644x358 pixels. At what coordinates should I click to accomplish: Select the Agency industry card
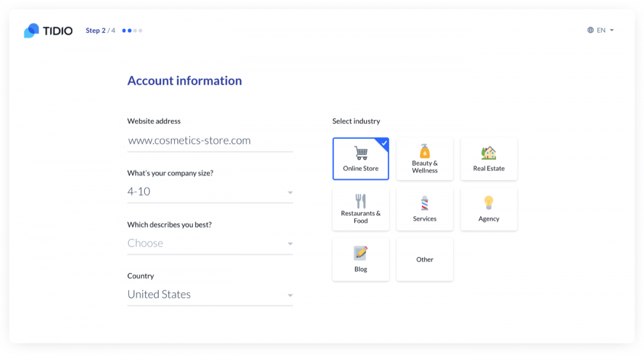point(489,209)
